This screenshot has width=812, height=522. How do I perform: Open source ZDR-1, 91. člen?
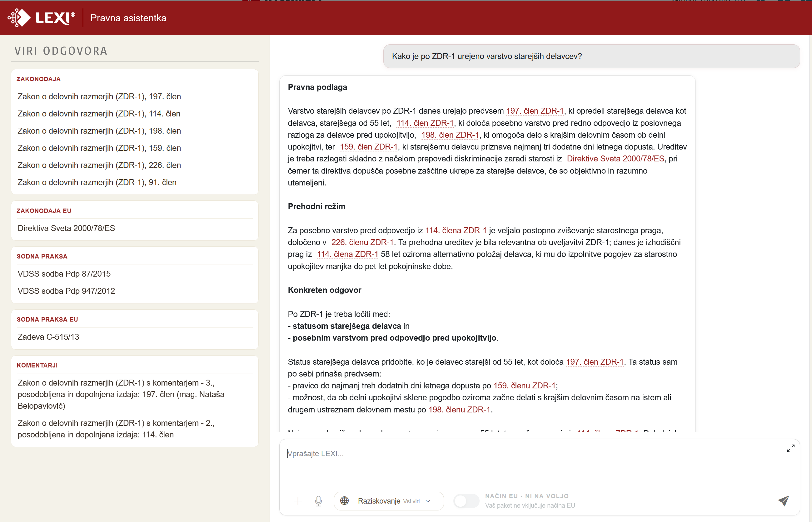[97, 182]
